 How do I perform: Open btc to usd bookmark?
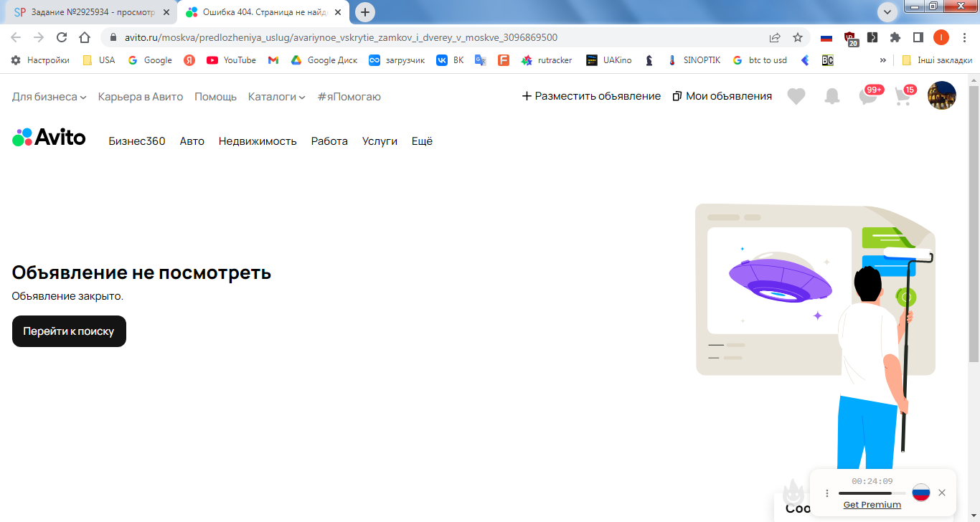[x=760, y=60]
